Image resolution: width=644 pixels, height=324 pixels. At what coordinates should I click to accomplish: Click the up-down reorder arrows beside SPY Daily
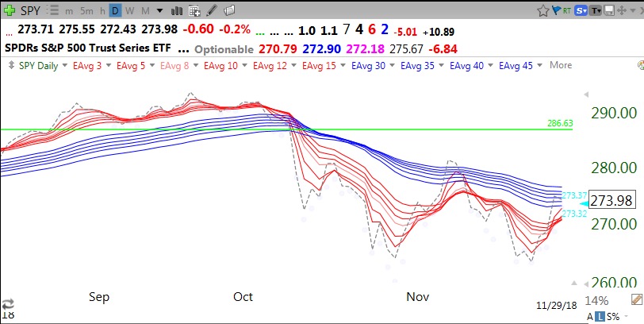tap(10, 65)
